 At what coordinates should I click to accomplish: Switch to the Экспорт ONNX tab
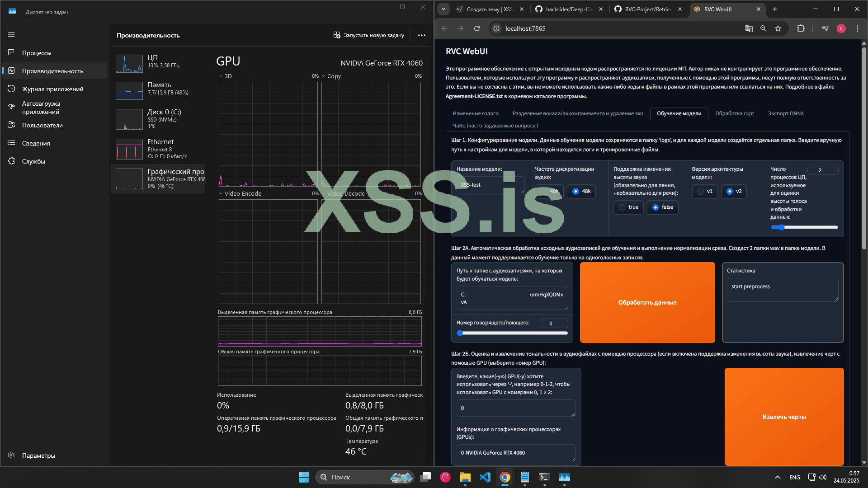[786, 113]
